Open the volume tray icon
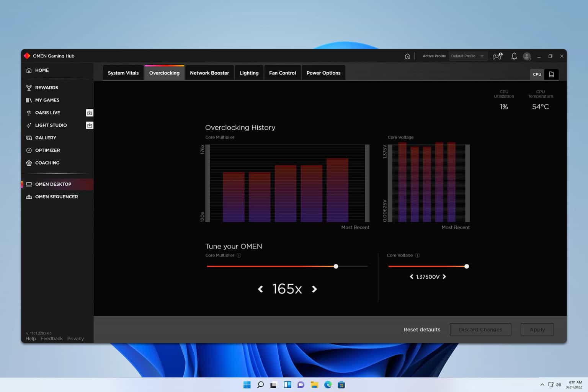Image resolution: width=588 pixels, height=392 pixels. coord(558,385)
